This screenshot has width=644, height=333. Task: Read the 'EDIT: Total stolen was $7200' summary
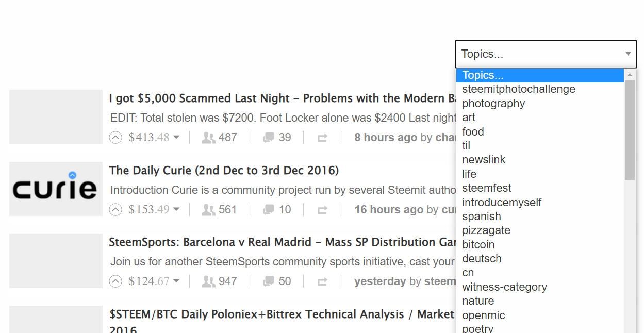(283, 118)
